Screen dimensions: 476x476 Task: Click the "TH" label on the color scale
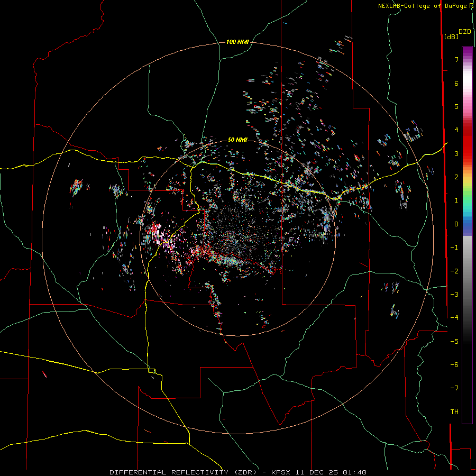pyautogui.click(x=454, y=412)
